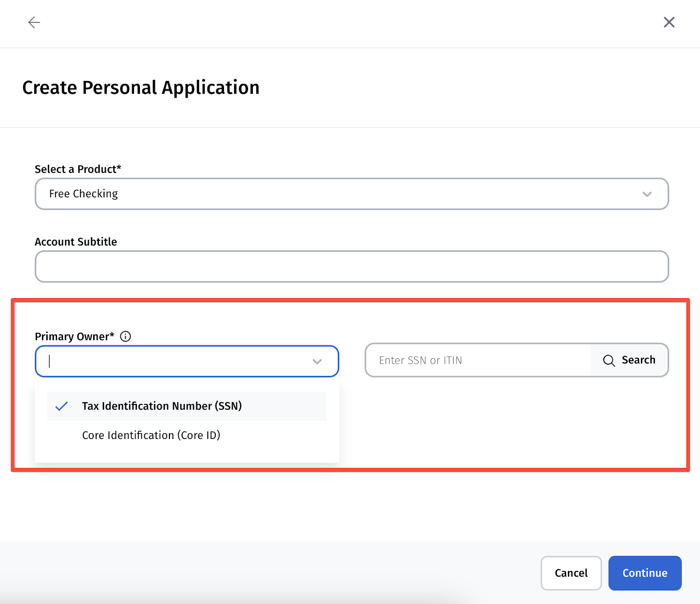Click the Select a Product label
This screenshot has height=604, width=700.
point(77,169)
